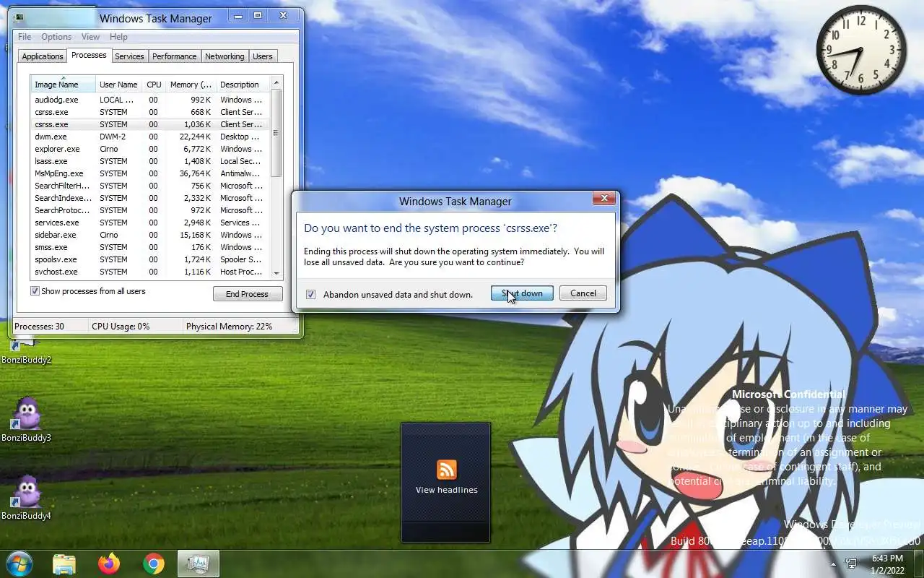
Task: Click the analog clock gadget
Action: (x=861, y=50)
